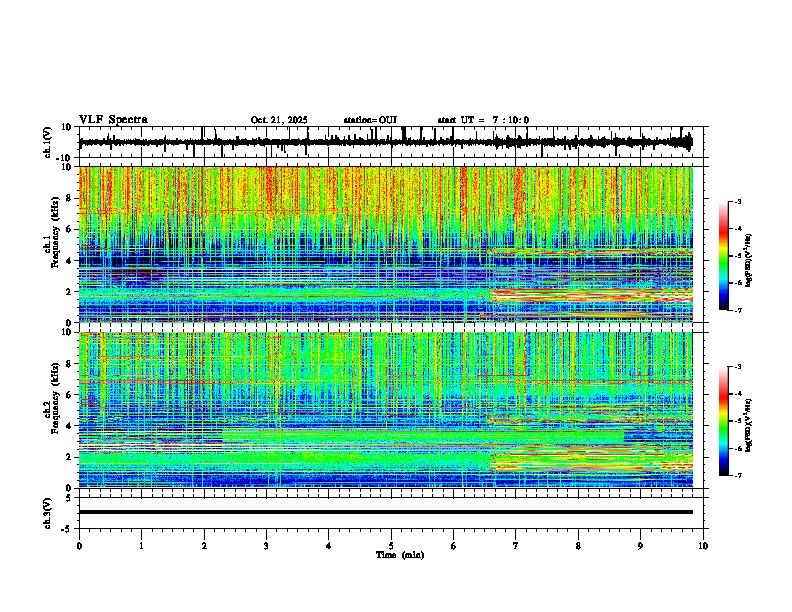The image size is (792, 612).
Task: Click the "start UT = 7:10:0" label
Action: click(483, 120)
